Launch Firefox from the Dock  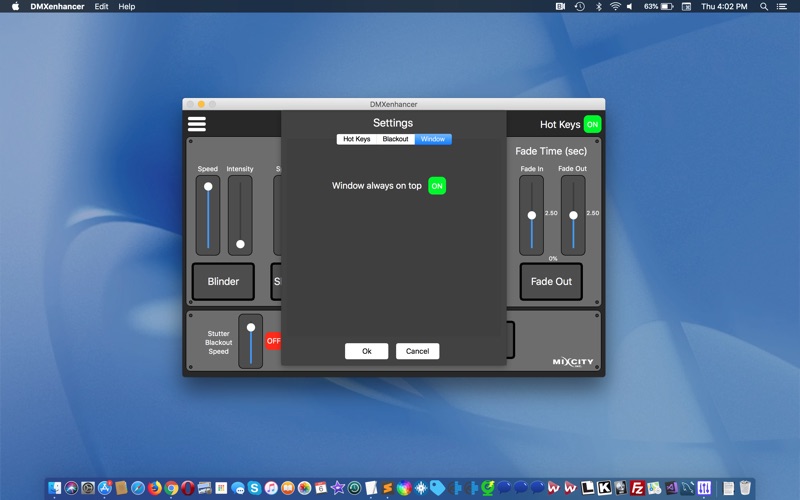coord(155,488)
